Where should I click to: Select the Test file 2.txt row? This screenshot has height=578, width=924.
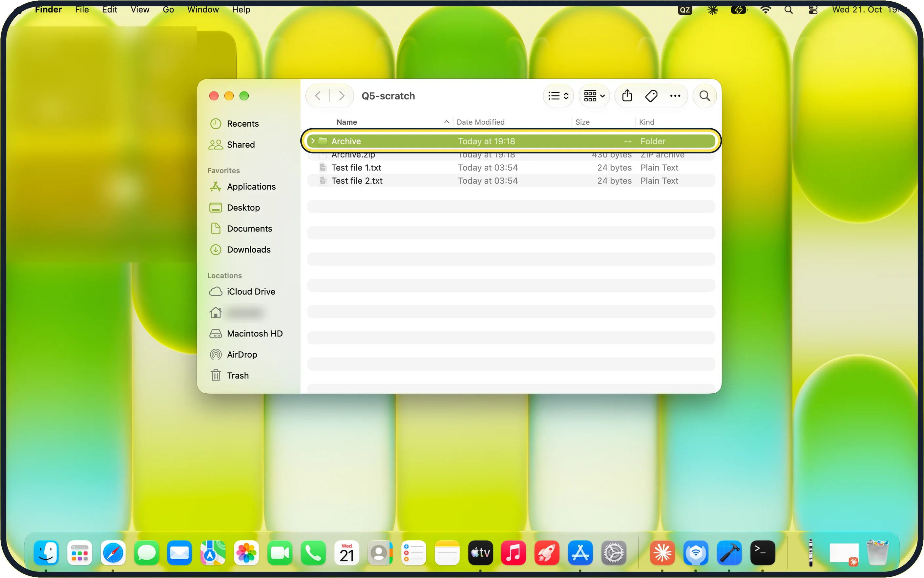511,180
